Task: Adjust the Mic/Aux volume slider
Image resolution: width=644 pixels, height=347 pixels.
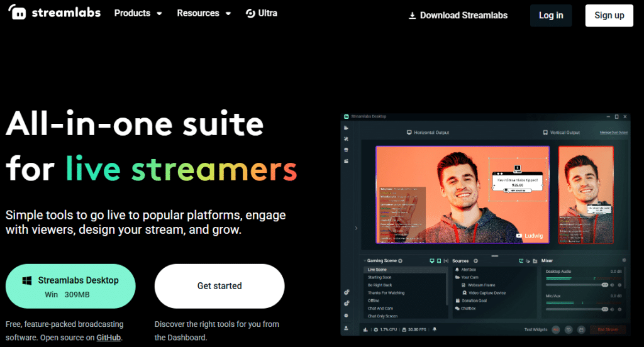Action: point(577,309)
